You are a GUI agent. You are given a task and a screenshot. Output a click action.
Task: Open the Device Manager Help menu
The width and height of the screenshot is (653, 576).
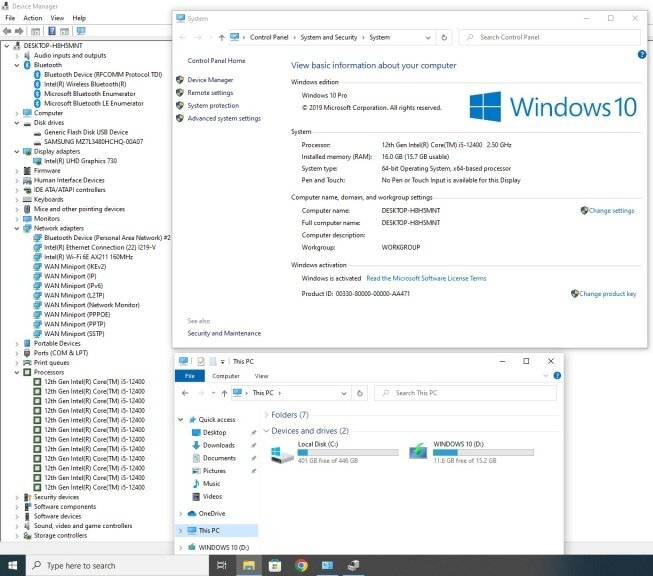point(79,18)
